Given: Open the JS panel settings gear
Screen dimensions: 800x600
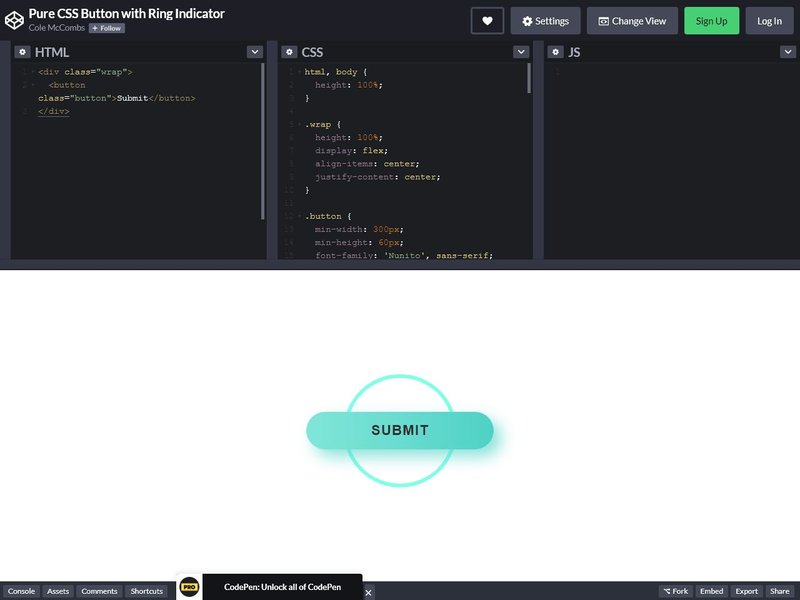Looking at the screenshot, I should tap(557, 52).
